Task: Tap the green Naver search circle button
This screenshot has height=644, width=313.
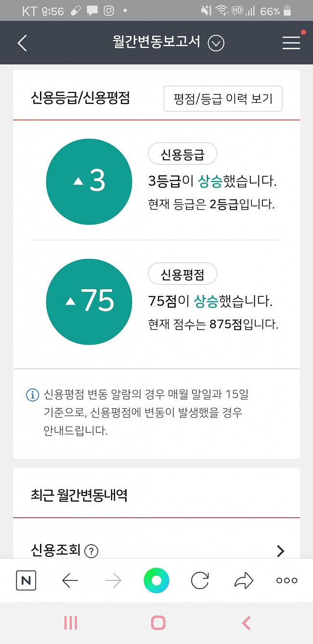Action: 156,580
